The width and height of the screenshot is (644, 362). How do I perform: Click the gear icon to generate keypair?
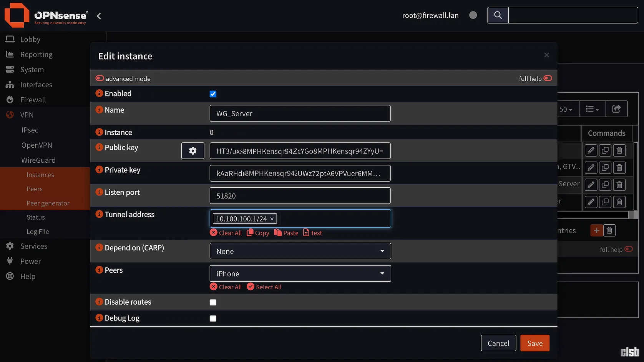tap(193, 151)
